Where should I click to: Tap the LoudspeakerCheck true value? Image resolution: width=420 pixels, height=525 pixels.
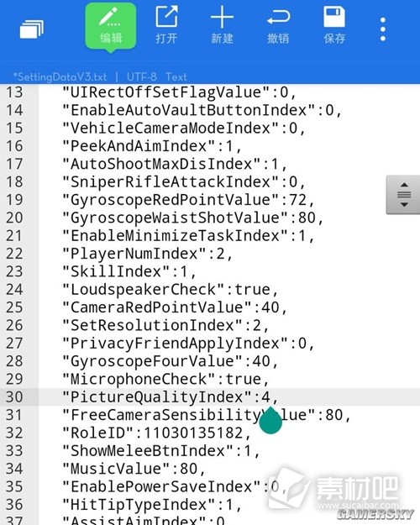(x=252, y=290)
